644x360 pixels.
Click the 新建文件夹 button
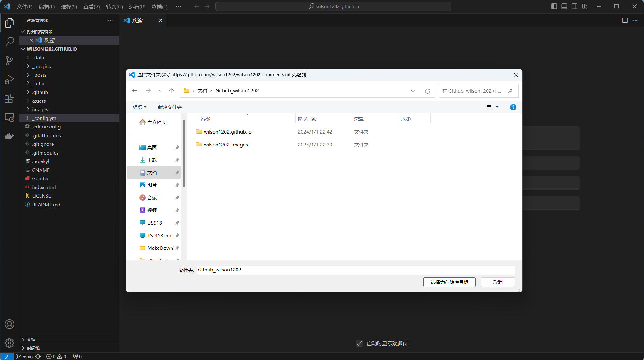click(170, 107)
